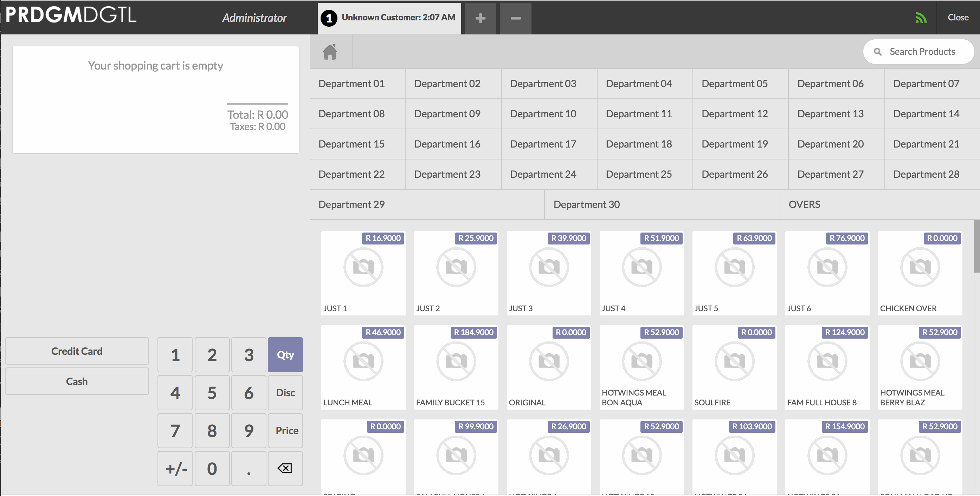
Task: Select the R 26.9000 priced product
Action: (549, 457)
